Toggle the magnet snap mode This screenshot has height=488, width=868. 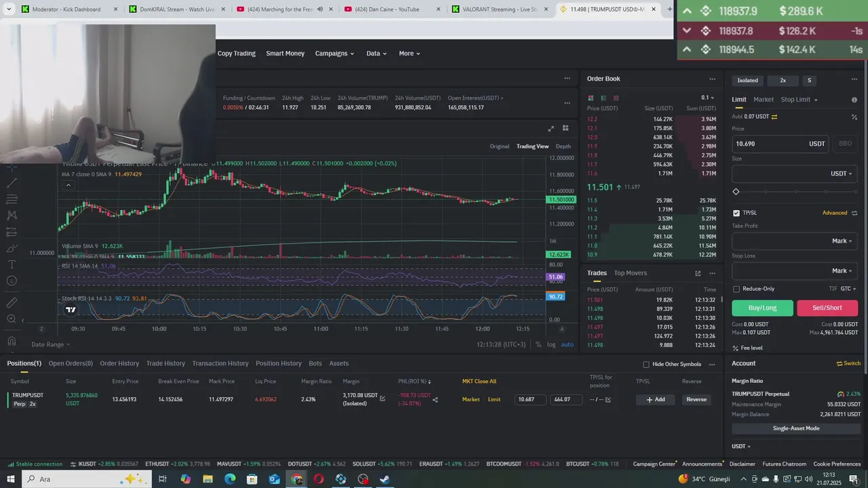tap(12, 340)
